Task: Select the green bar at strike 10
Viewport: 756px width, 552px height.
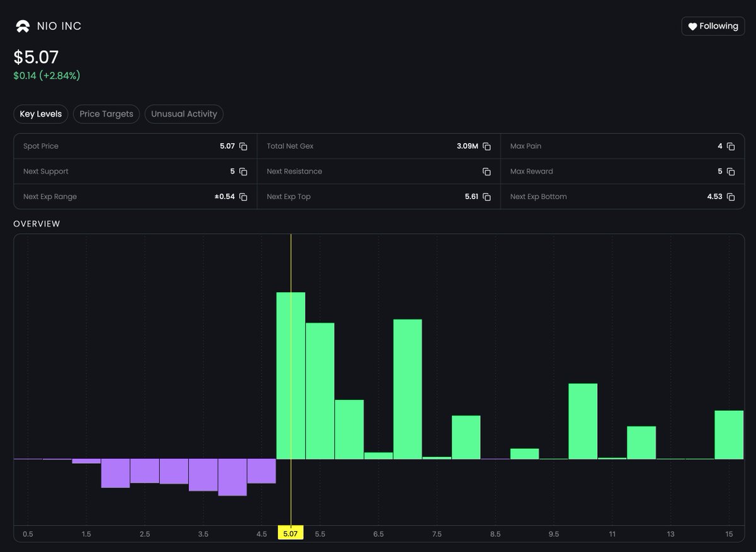Action: tap(583, 421)
